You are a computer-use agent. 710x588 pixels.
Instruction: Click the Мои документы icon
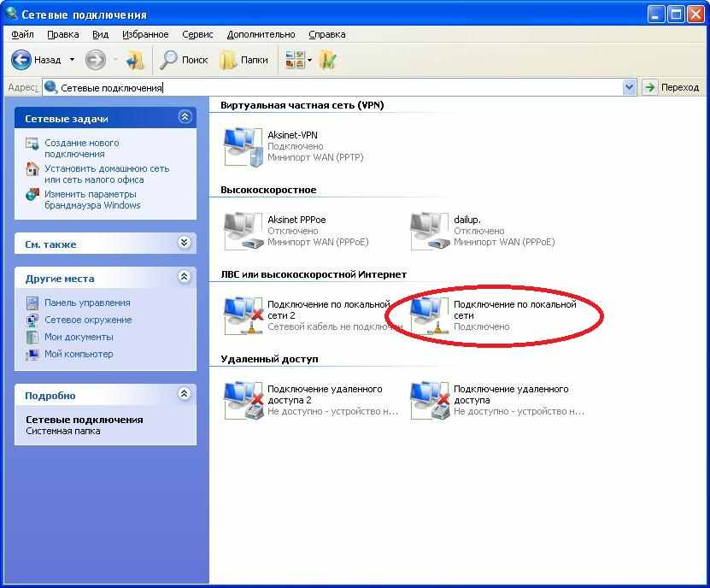[32, 337]
